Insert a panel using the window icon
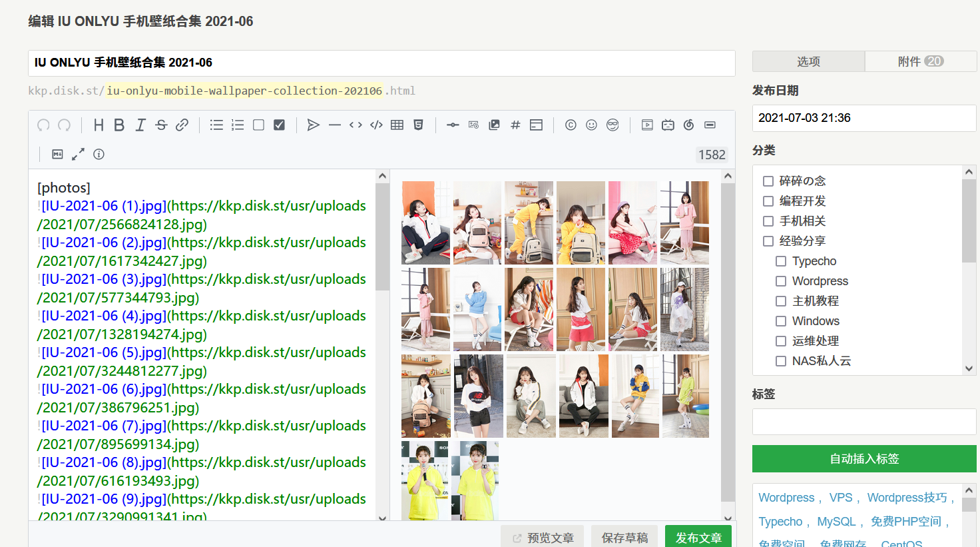The height and width of the screenshot is (547, 980). pos(536,125)
